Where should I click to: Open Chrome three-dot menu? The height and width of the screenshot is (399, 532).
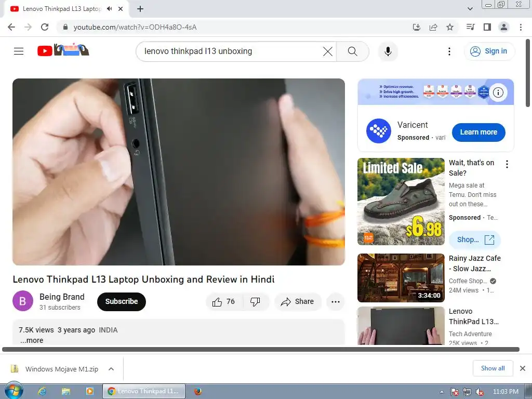[x=521, y=27]
